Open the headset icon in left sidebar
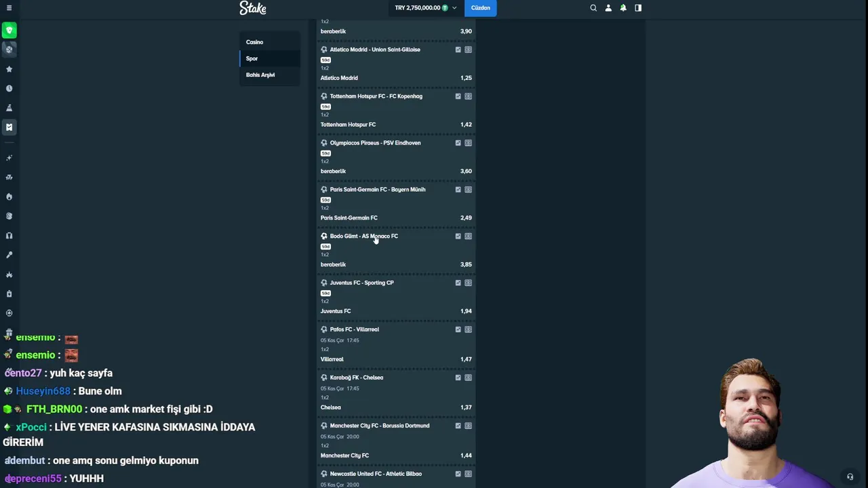Viewport: 868px width, 488px height. tap(9, 236)
